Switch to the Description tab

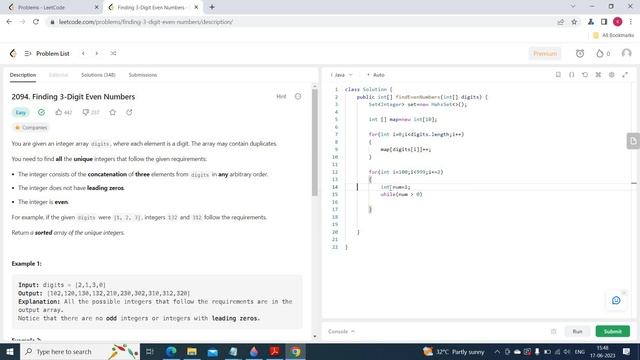click(23, 75)
